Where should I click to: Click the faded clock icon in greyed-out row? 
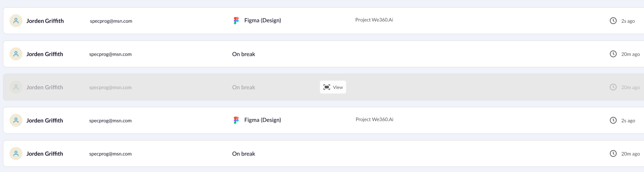pos(613,87)
